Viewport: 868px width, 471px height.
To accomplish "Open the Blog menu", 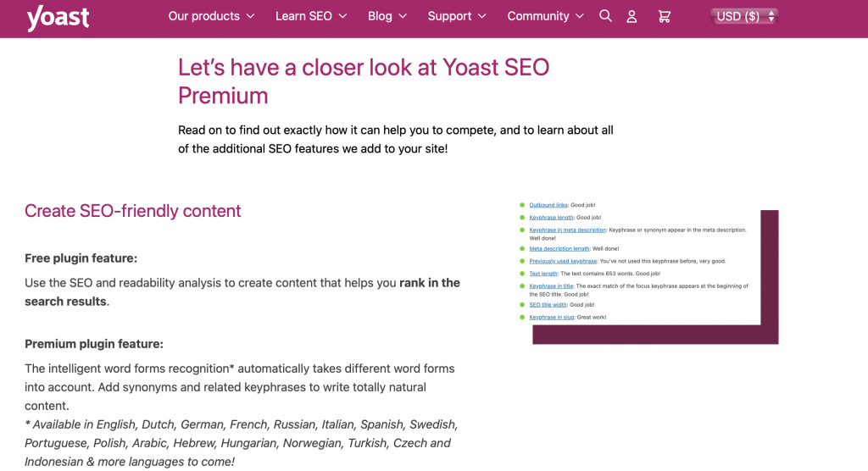I will point(387,16).
